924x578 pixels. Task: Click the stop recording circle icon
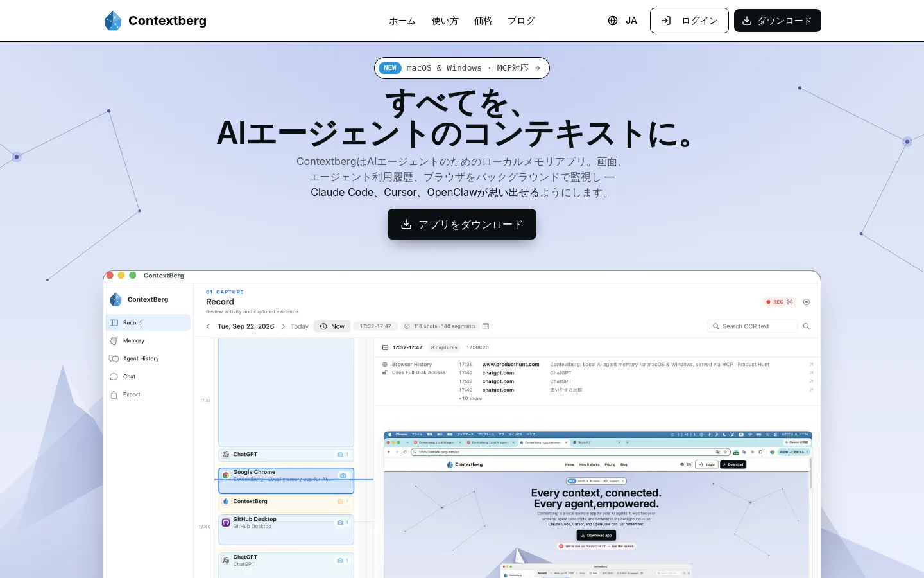click(807, 302)
